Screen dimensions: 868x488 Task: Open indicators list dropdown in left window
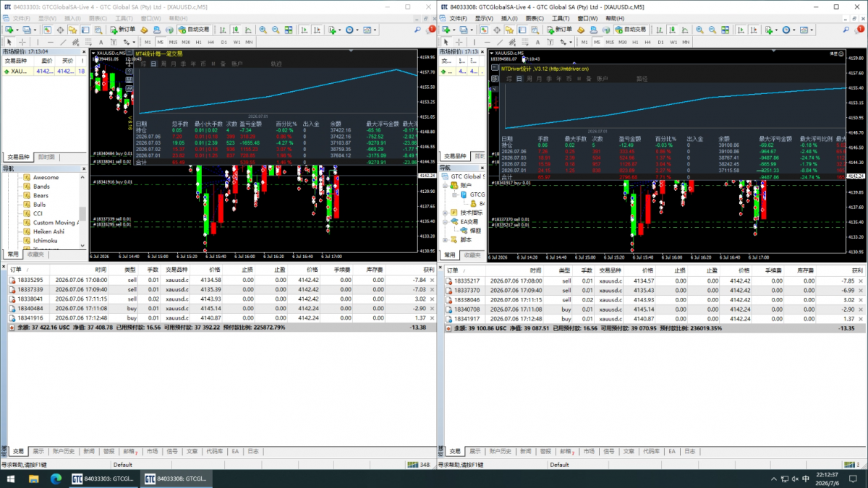click(335, 30)
